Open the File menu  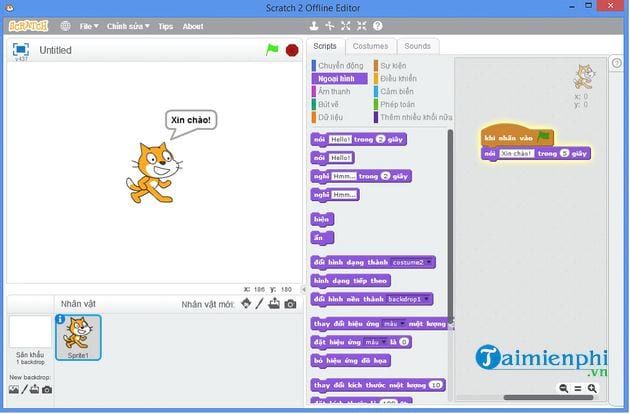[88, 27]
